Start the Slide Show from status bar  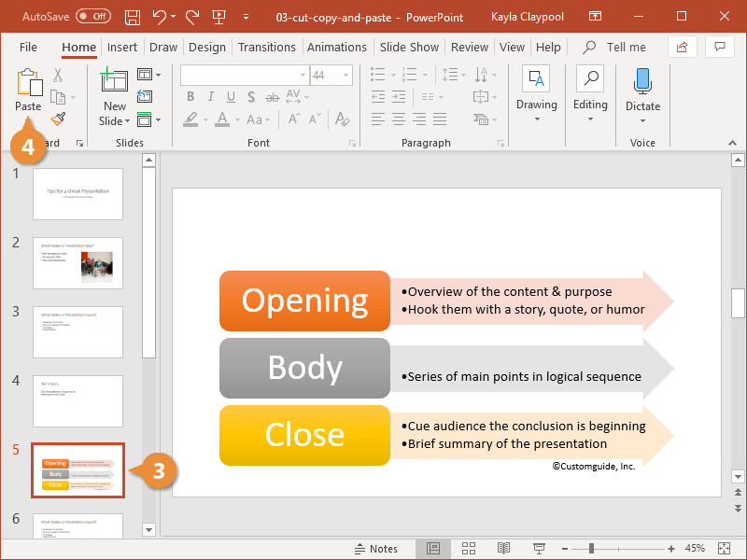coord(538,548)
